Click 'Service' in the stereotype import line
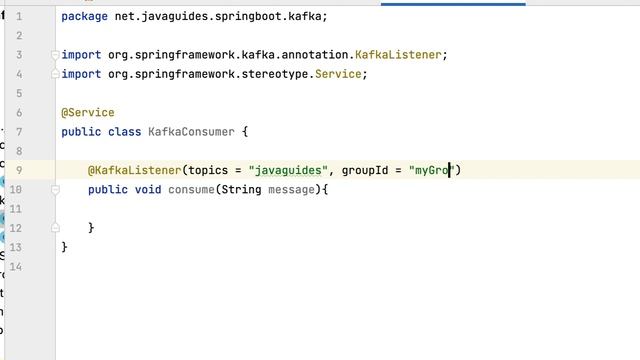This screenshot has height=360, width=640. click(x=338, y=74)
